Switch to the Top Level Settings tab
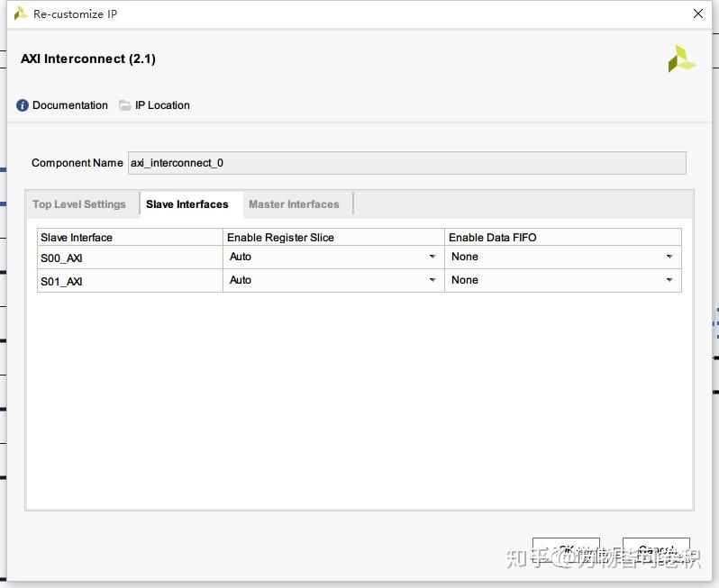Image resolution: width=719 pixels, height=588 pixels. coord(79,204)
